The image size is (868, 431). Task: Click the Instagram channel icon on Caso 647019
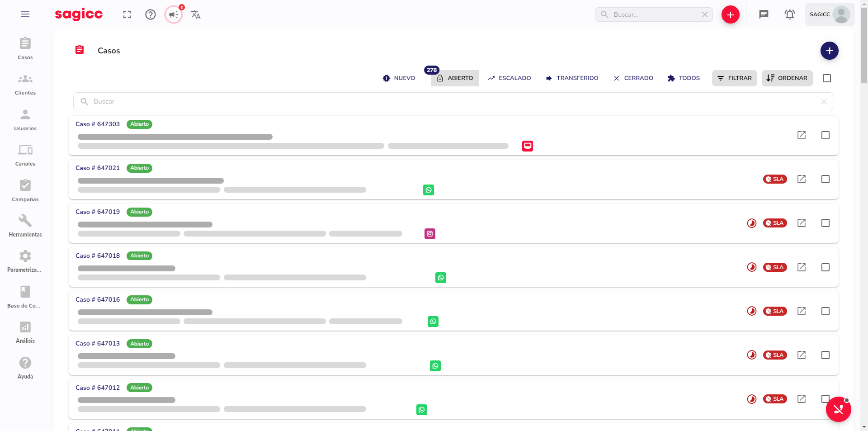click(429, 233)
